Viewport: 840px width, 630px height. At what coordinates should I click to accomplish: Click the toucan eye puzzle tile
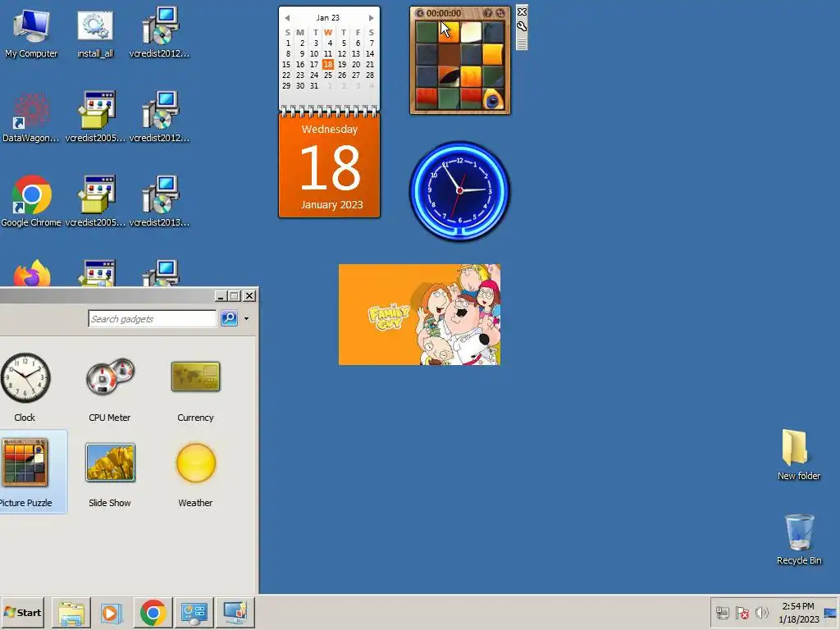pos(493,99)
